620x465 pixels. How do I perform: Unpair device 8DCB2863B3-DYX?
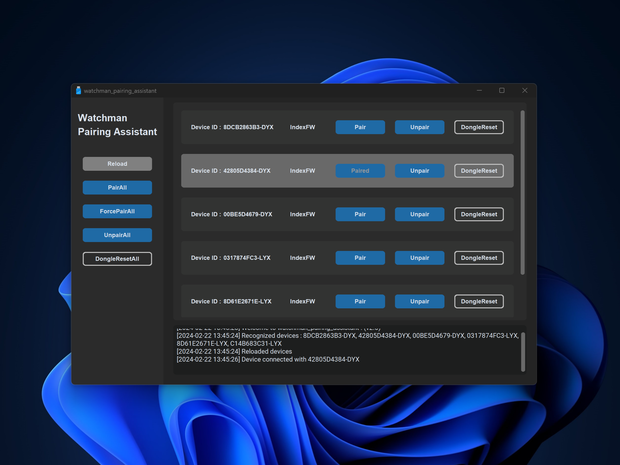pos(420,127)
